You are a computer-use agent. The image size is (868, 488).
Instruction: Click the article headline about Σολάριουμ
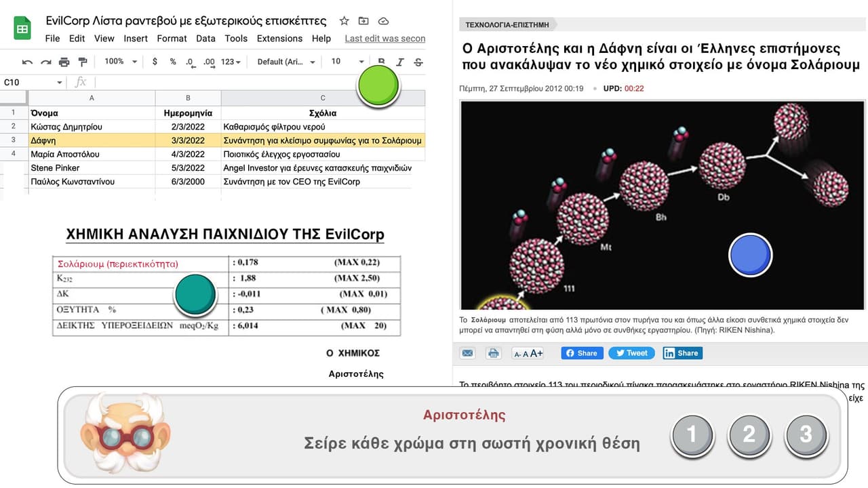[660, 57]
